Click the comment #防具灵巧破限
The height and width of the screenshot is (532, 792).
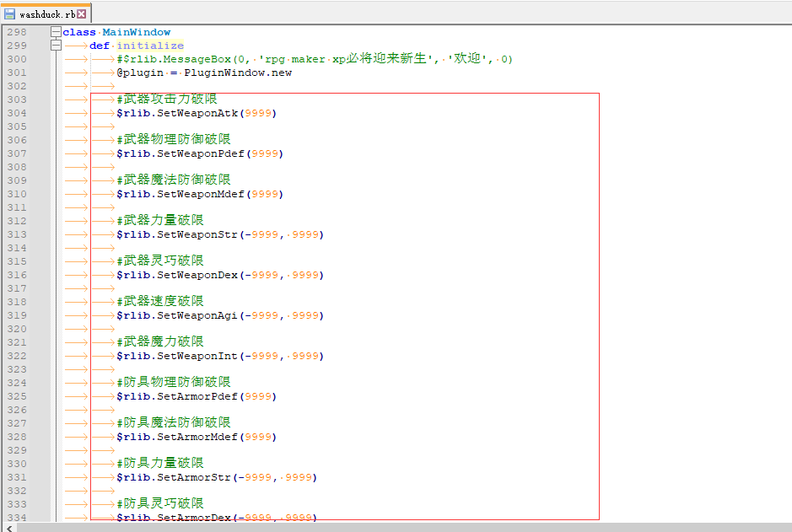point(160,503)
